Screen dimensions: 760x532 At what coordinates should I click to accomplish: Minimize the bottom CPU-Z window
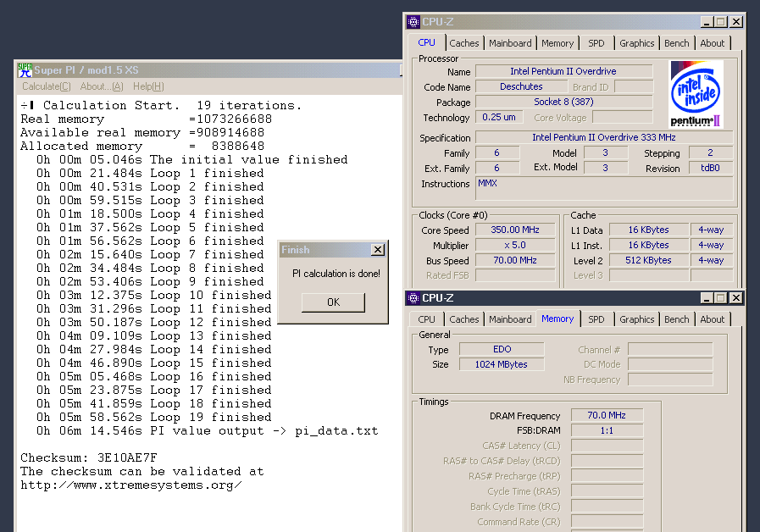pos(707,298)
